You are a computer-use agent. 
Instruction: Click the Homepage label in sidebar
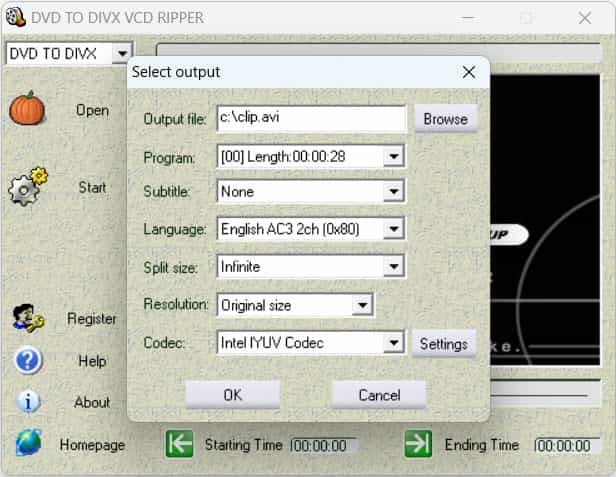(x=92, y=445)
